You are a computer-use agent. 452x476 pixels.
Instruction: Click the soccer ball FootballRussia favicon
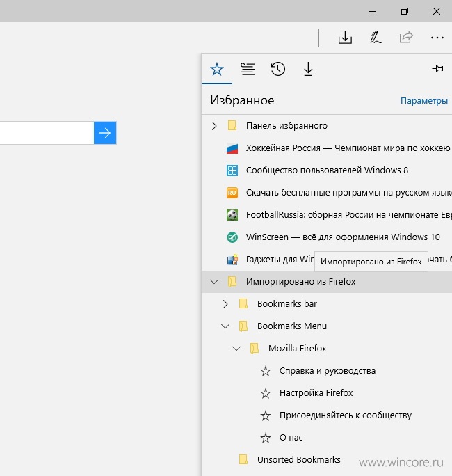[x=232, y=215]
